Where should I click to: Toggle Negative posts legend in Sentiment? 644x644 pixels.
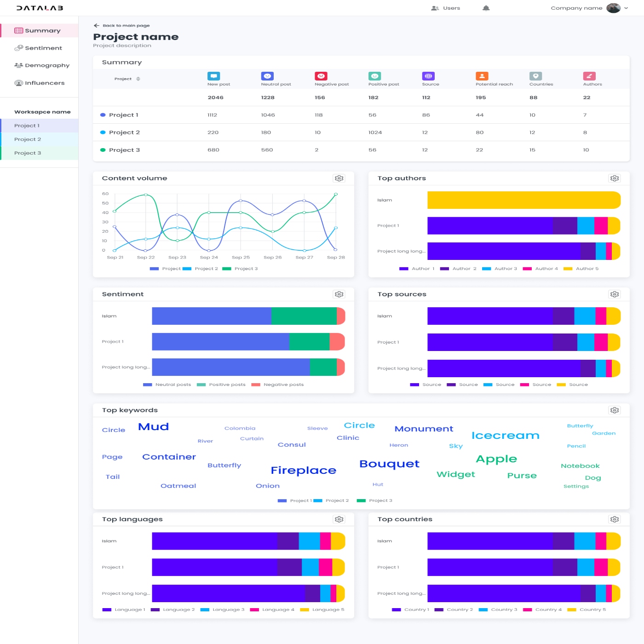point(278,385)
